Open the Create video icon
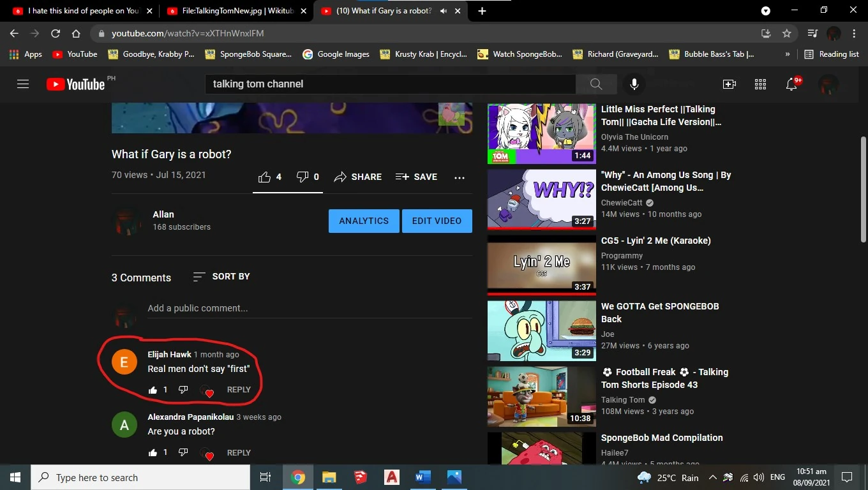The height and width of the screenshot is (490, 868). click(730, 84)
